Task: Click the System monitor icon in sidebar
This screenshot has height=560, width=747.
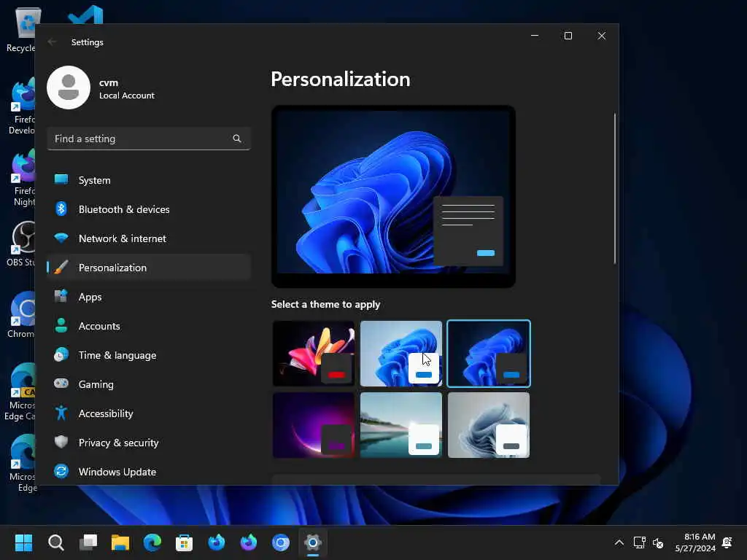Action: point(61,179)
